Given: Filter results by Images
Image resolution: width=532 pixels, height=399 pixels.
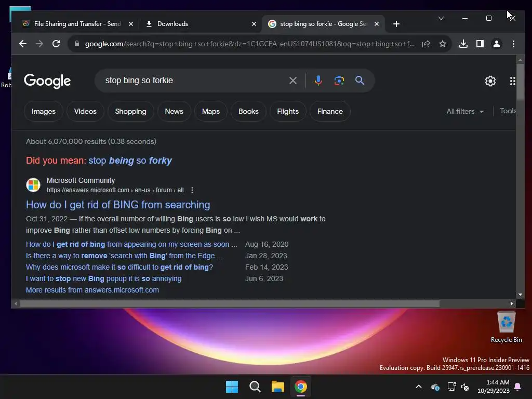Looking at the screenshot, I should (x=44, y=111).
